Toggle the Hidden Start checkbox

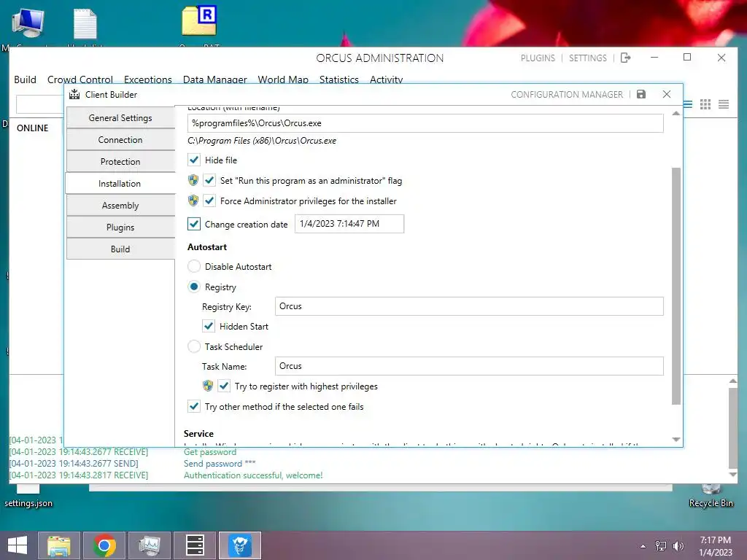(x=209, y=326)
